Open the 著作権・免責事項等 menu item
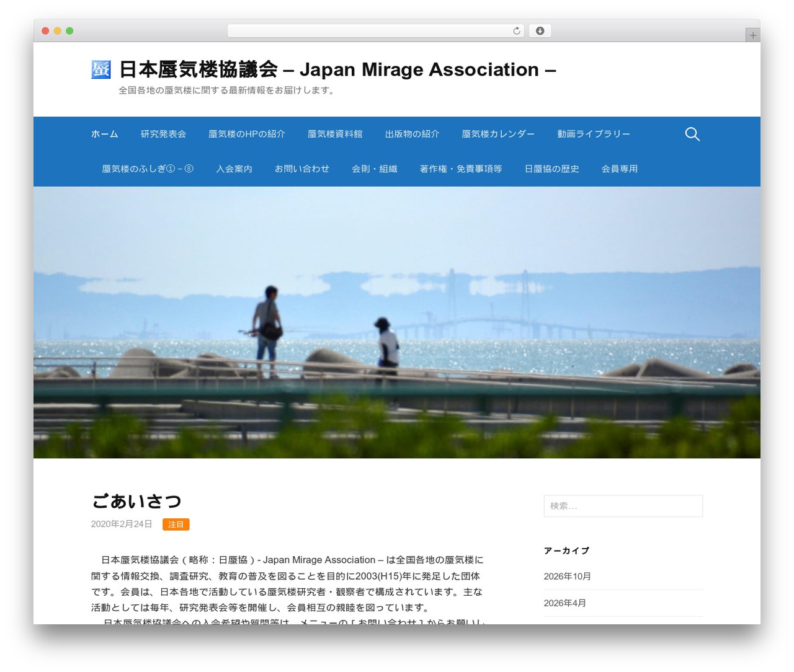The height and width of the screenshot is (672, 794). click(x=461, y=169)
